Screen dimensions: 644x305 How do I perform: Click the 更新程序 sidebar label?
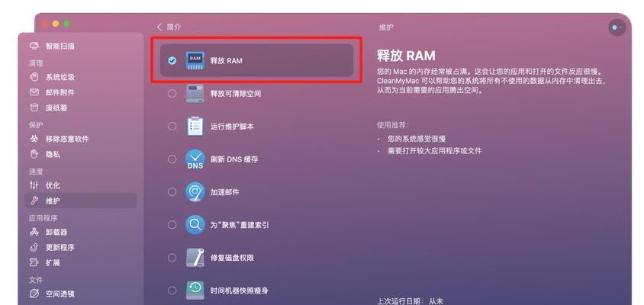pos(60,247)
